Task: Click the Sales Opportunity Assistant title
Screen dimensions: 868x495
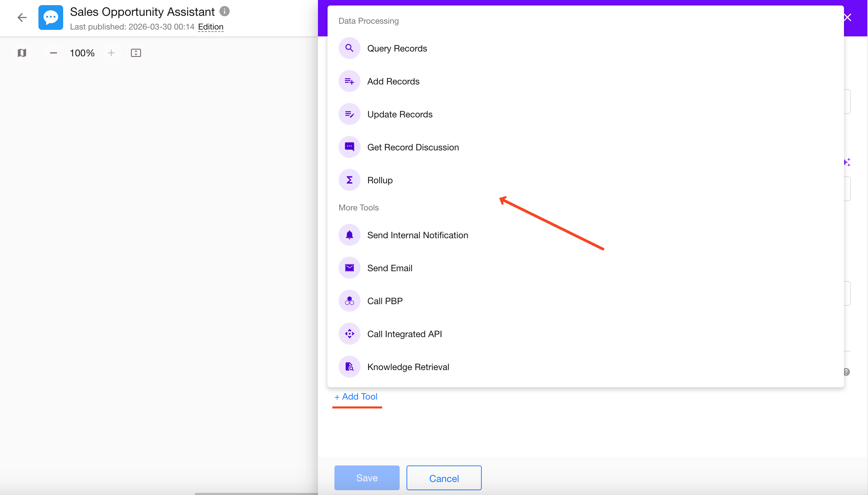Action: tap(142, 12)
